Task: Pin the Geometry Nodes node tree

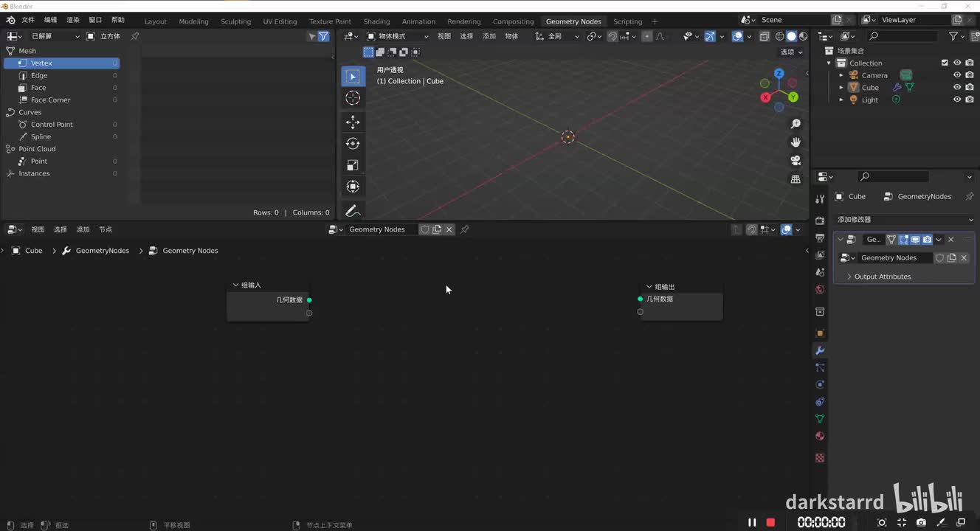Action: coord(465,229)
